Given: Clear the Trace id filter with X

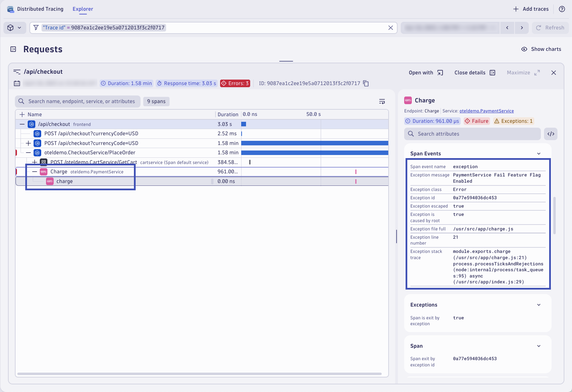Looking at the screenshot, I should coord(391,28).
